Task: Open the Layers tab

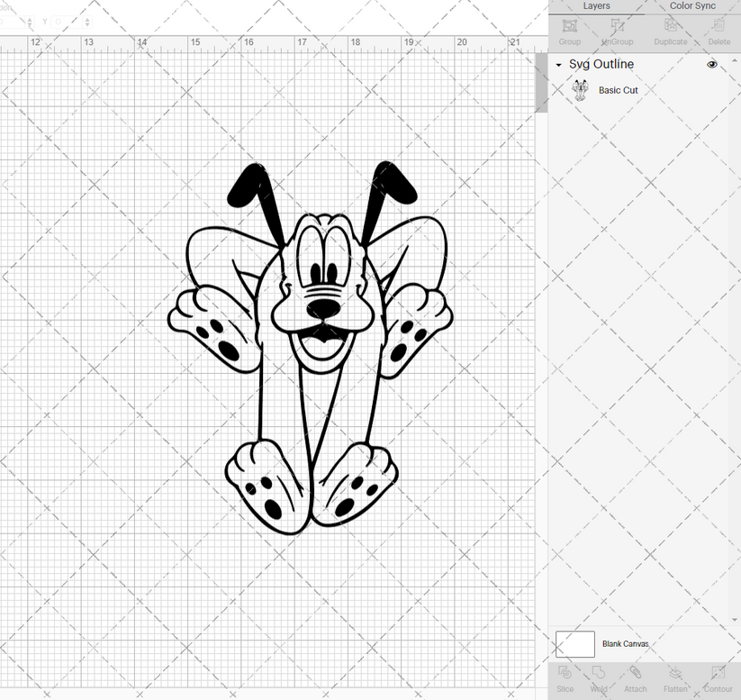Action: pyautogui.click(x=596, y=5)
